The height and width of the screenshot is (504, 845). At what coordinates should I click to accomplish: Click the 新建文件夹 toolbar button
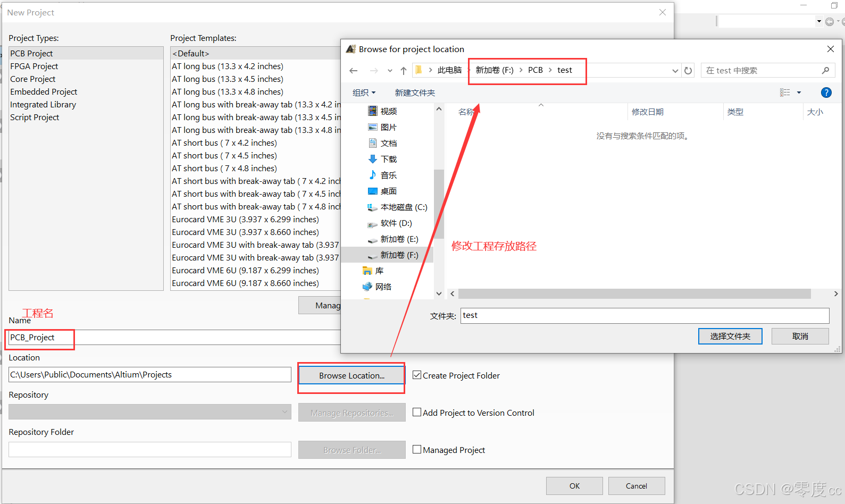pos(415,93)
